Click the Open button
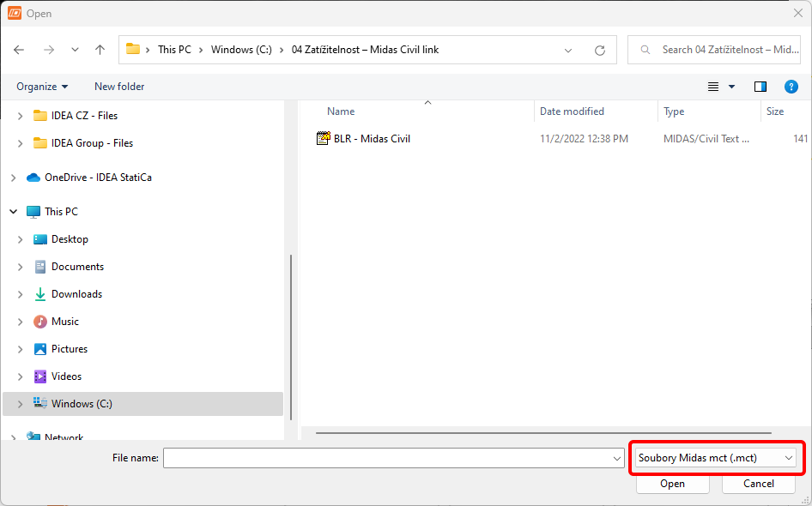Image resolution: width=812 pixels, height=506 pixels. coord(672,483)
